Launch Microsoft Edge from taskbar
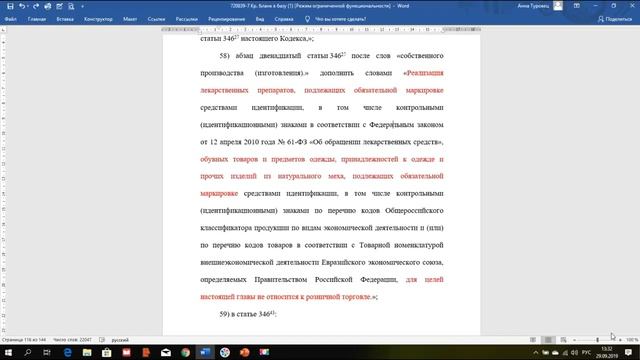 click(x=68, y=352)
